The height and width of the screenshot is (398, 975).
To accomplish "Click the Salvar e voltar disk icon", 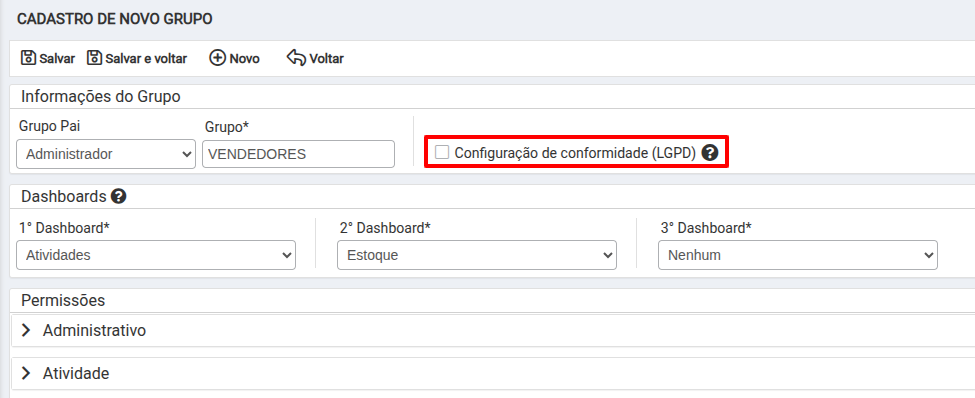I will click(x=94, y=58).
